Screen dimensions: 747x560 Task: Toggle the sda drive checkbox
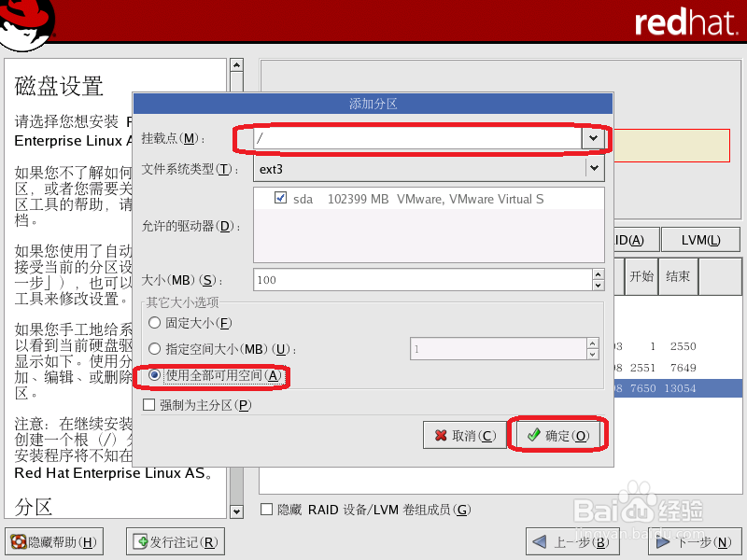281,198
